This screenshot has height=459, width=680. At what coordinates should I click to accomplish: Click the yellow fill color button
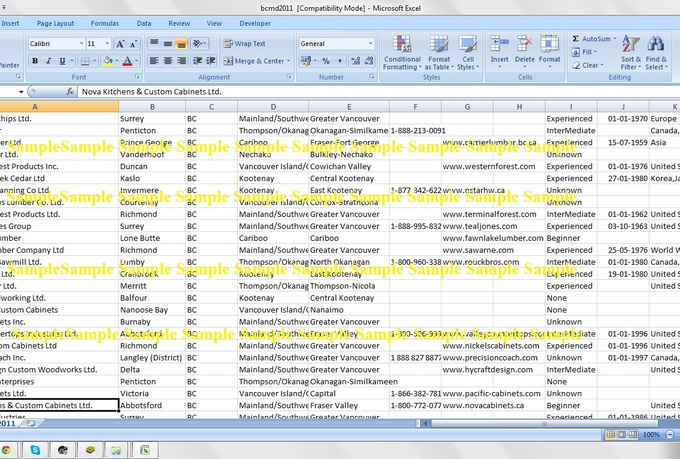click(x=106, y=61)
